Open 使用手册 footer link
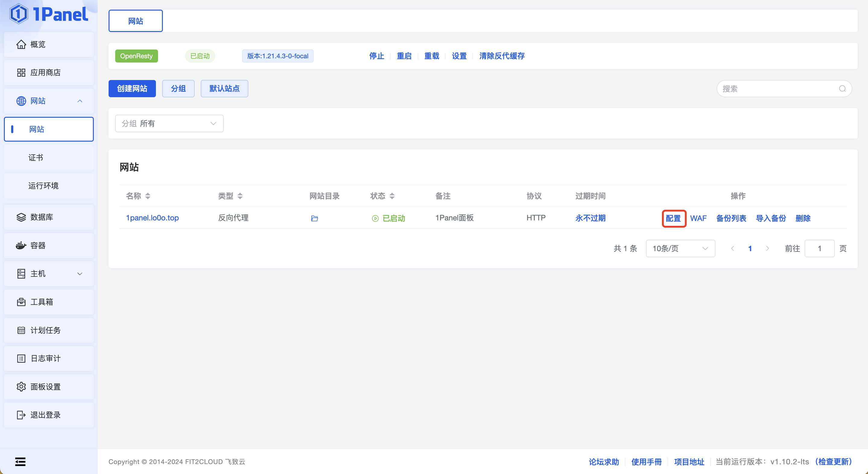This screenshot has width=868, height=474. click(646, 462)
